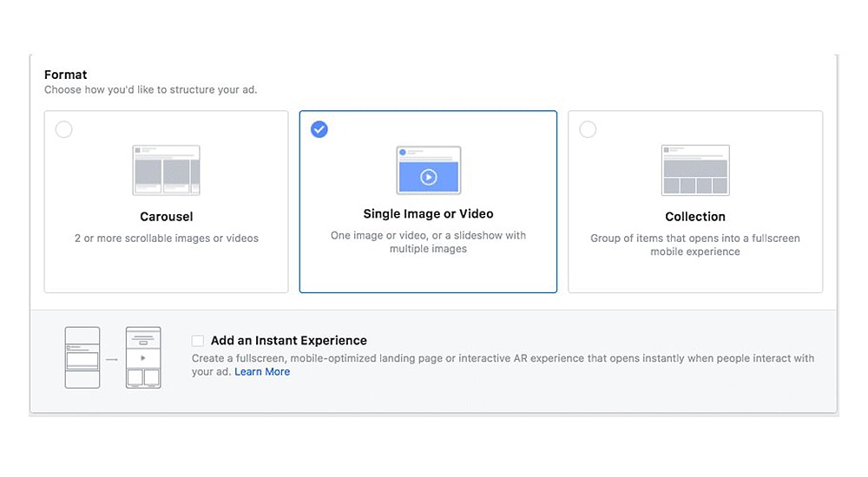The image size is (868, 477).
Task: Click the Carousel title text
Action: coord(166,217)
